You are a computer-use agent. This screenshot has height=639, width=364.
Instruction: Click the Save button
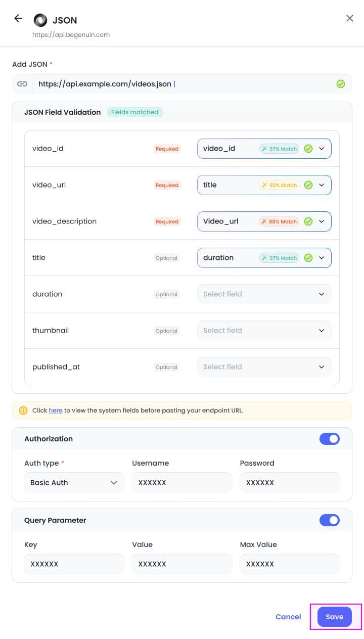[335, 617]
